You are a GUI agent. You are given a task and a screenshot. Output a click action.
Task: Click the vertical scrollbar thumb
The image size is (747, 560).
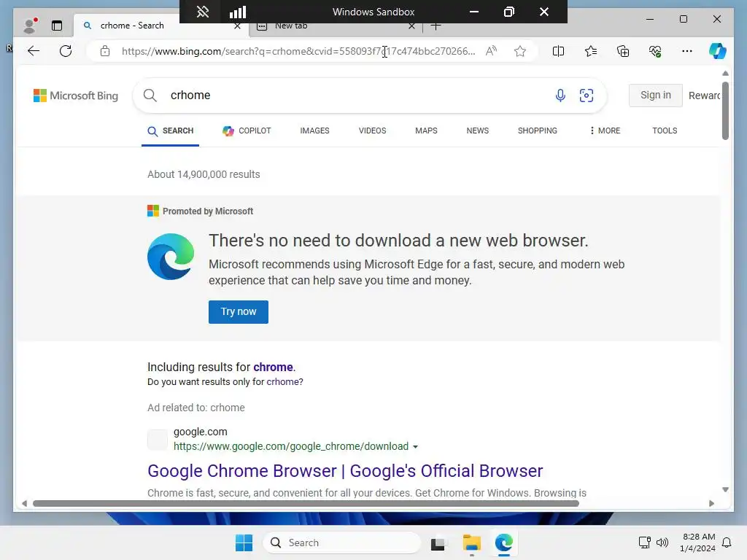coord(725,111)
